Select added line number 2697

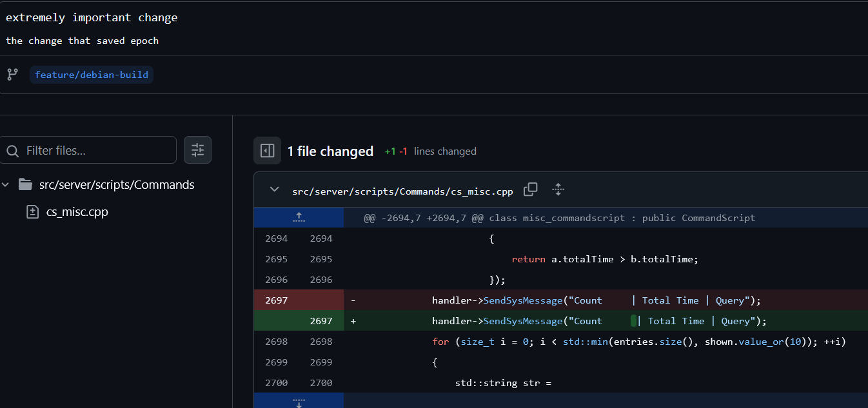[321, 321]
